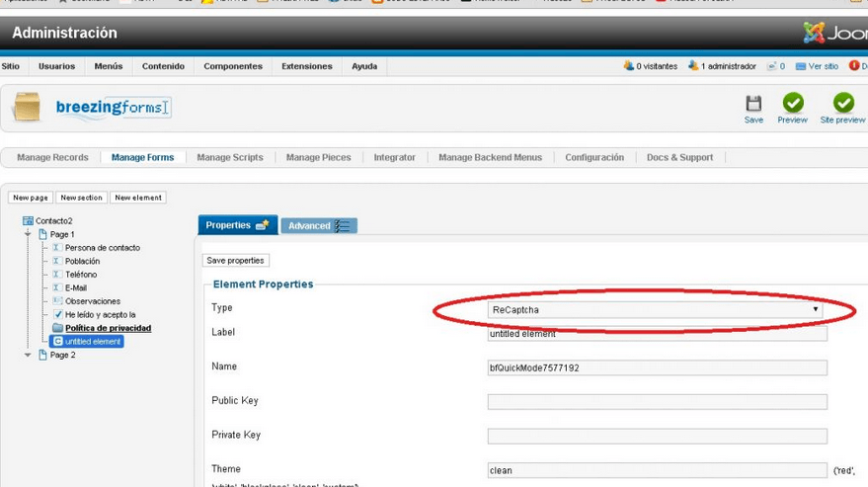Select the Advanced tab
Image resolution: width=868 pixels, height=487 pixels.
(x=319, y=225)
